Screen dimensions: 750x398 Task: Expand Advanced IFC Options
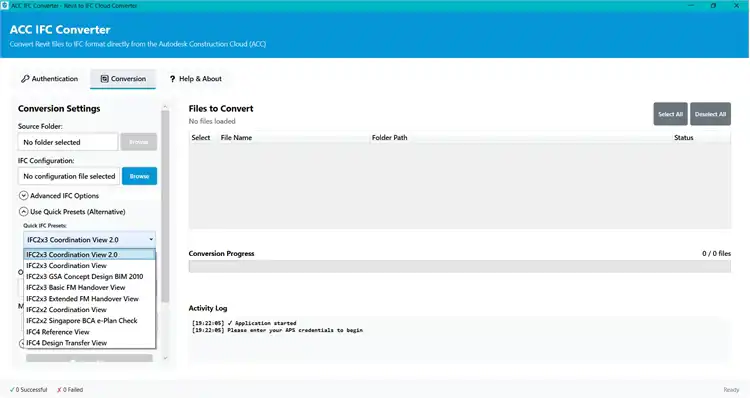pos(59,196)
